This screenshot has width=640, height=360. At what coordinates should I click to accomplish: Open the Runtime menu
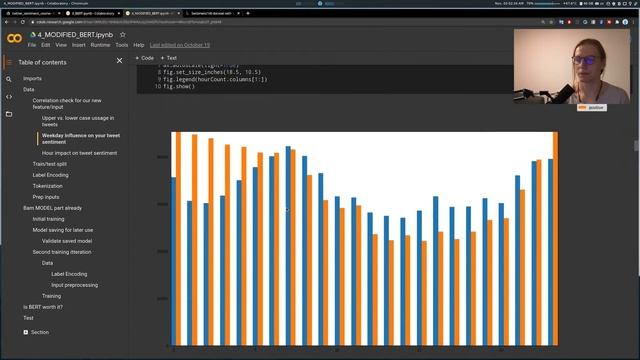pyautogui.click(x=100, y=45)
